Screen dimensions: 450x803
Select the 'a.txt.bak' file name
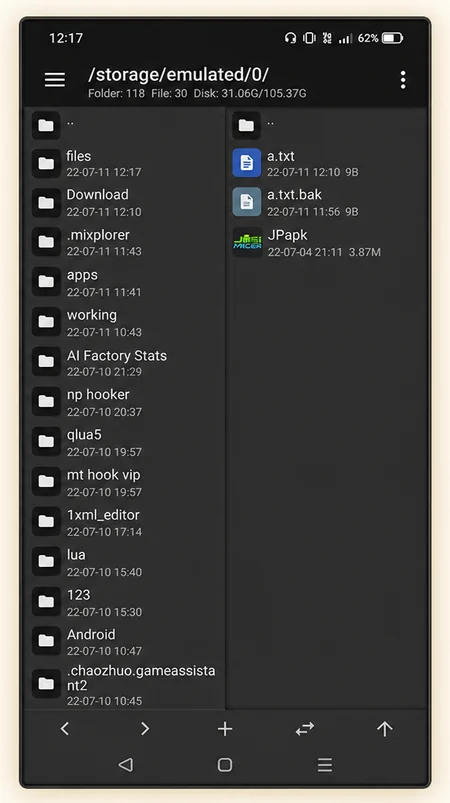[294, 195]
